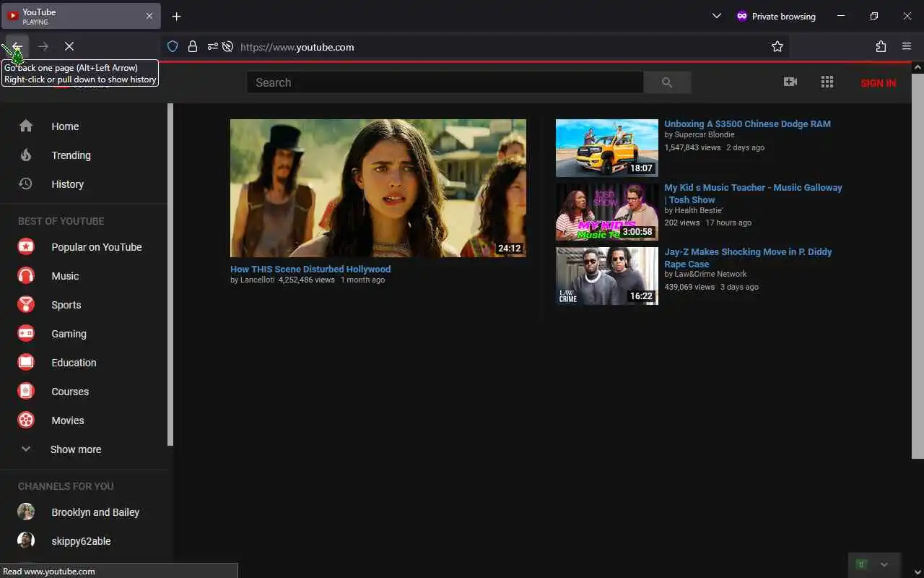Click the Sports trophy icon
Screen dimensions: 924x578
[x=26, y=305]
